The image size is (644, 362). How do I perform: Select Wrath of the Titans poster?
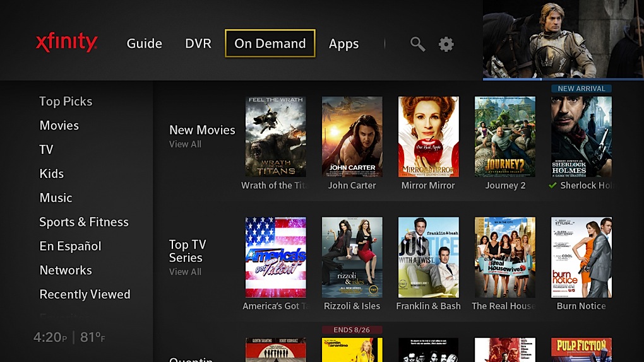[x=275, y=137]
